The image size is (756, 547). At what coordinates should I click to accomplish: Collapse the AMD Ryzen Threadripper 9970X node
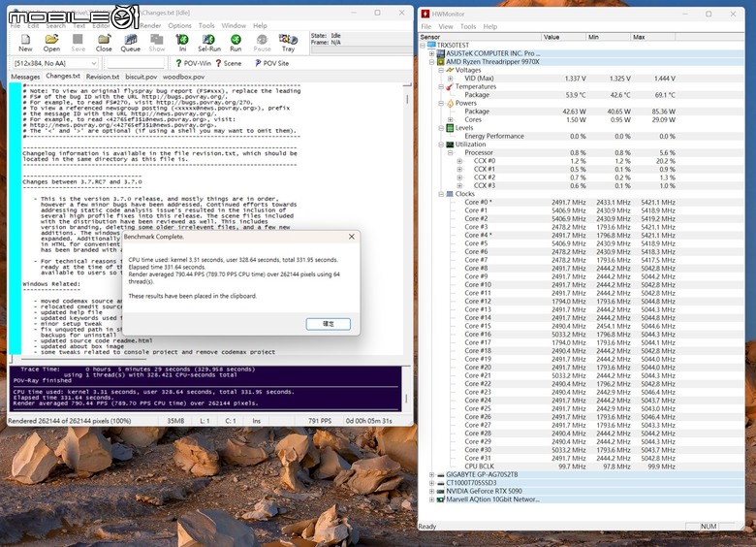coord(432,62)
